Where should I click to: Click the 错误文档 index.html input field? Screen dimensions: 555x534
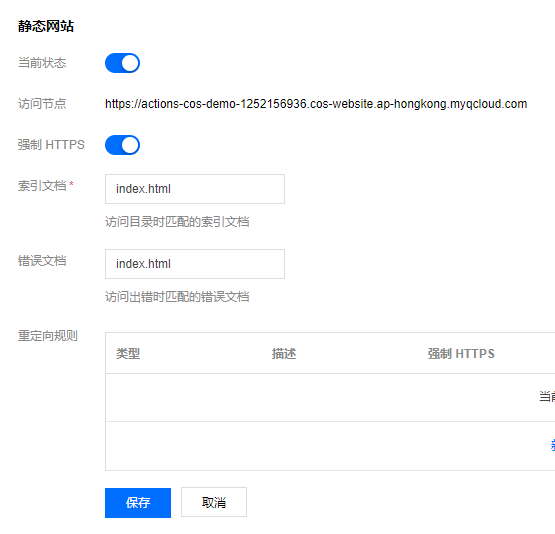[x=195, y=264]
